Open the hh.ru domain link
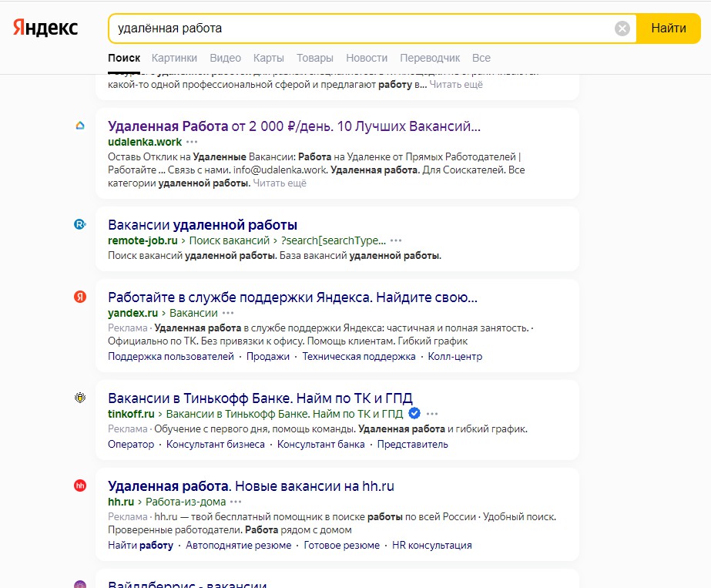 pos(121,502)
